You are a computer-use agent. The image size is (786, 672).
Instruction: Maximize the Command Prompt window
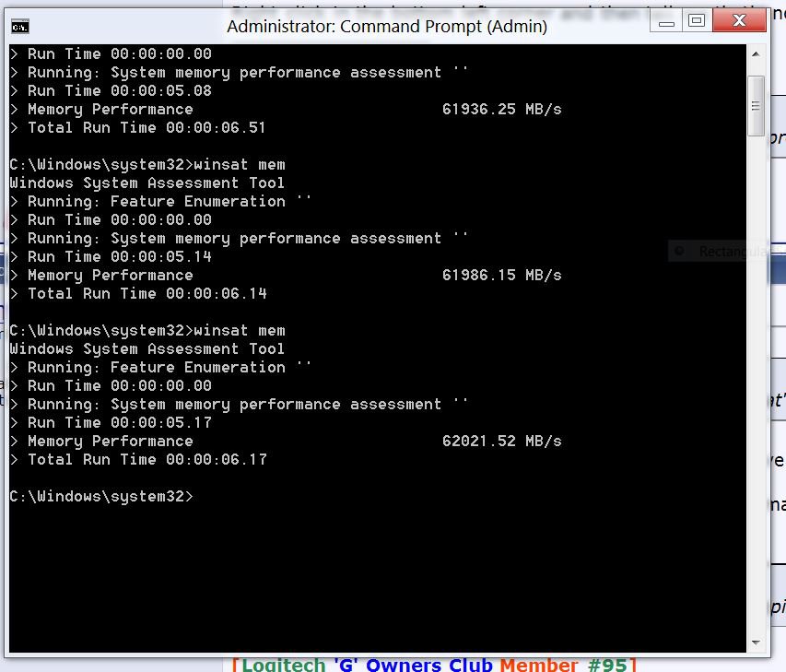tap(697, 21)
